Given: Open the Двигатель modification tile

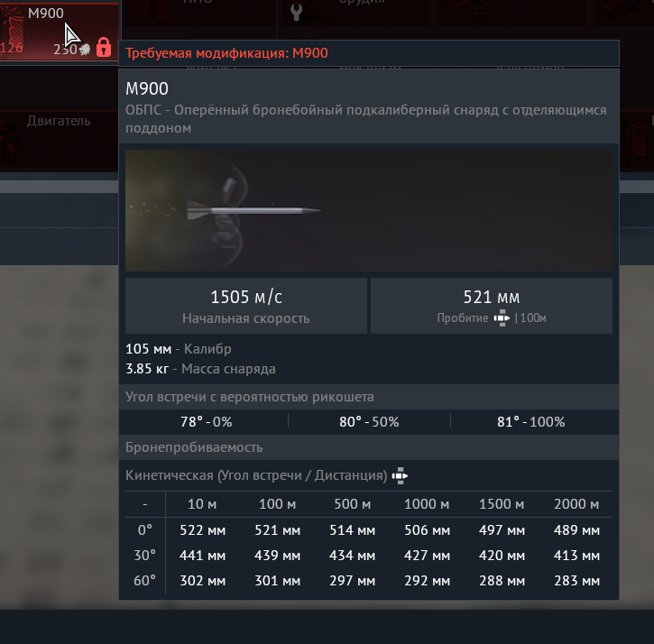Looking at the screenshot, I should coord(59,141).
